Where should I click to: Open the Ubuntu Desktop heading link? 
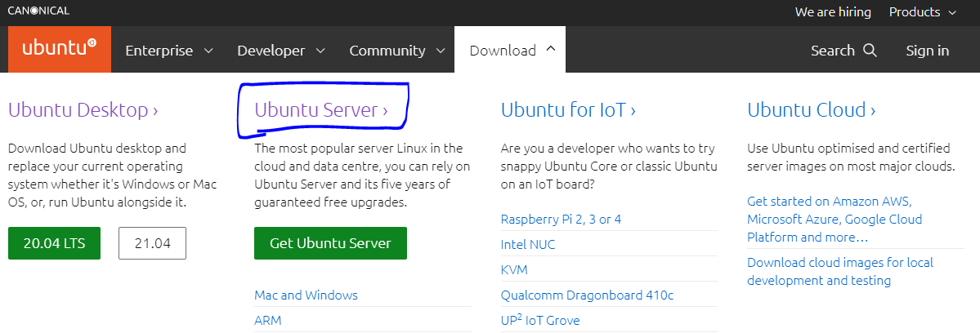click(x=83, y=110)
